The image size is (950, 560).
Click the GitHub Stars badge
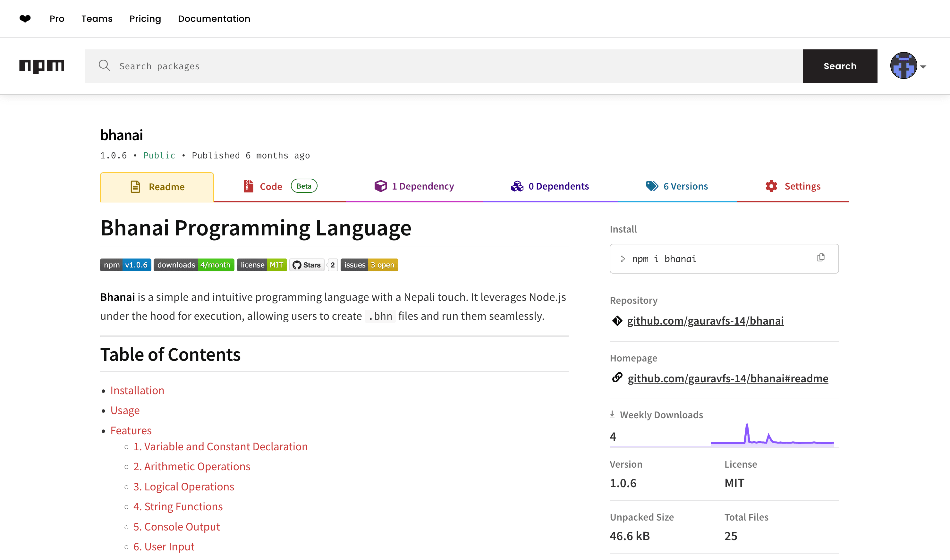coord(307,265)
